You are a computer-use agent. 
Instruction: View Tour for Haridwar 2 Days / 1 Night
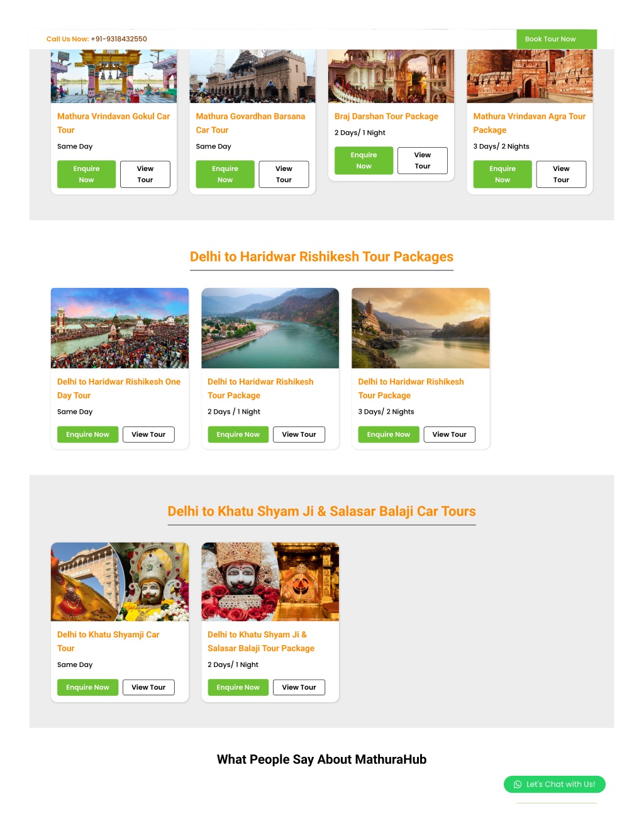coord(299,434)
